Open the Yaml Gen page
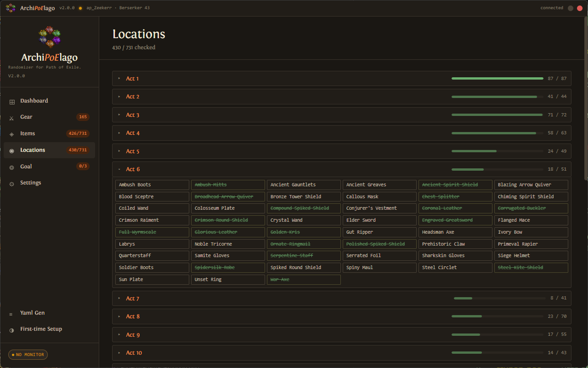 click(49, 313)
